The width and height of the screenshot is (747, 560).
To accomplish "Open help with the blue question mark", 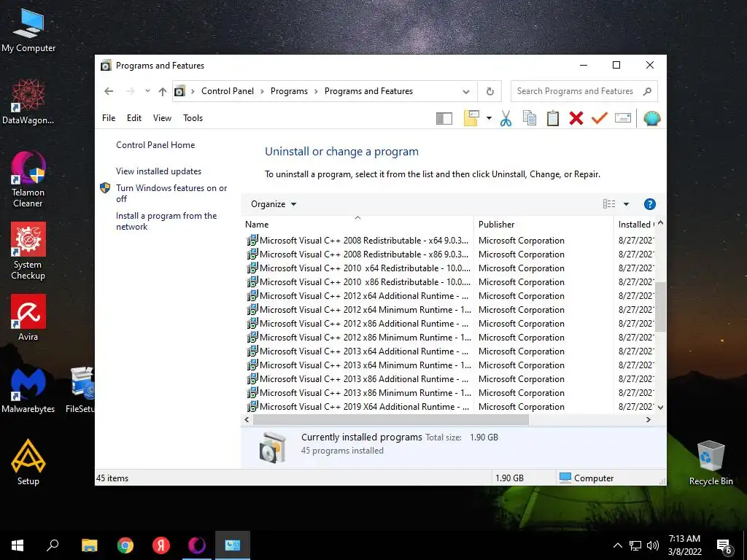I will coord(649,204).
